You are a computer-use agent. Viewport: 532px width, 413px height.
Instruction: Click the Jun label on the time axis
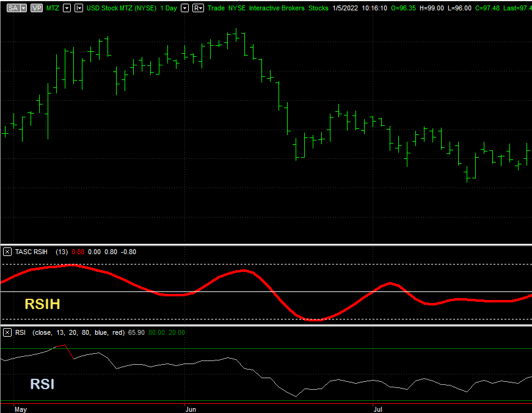point(191,409)
